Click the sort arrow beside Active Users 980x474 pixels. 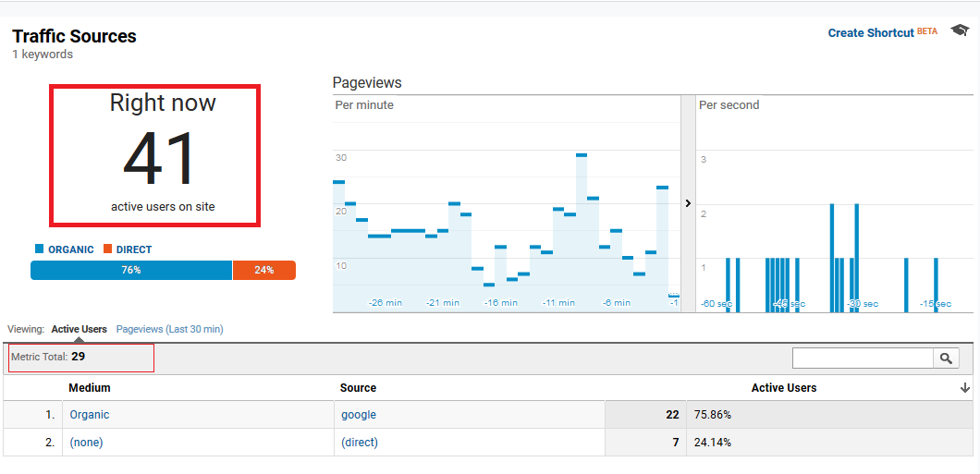pos(965,388)
